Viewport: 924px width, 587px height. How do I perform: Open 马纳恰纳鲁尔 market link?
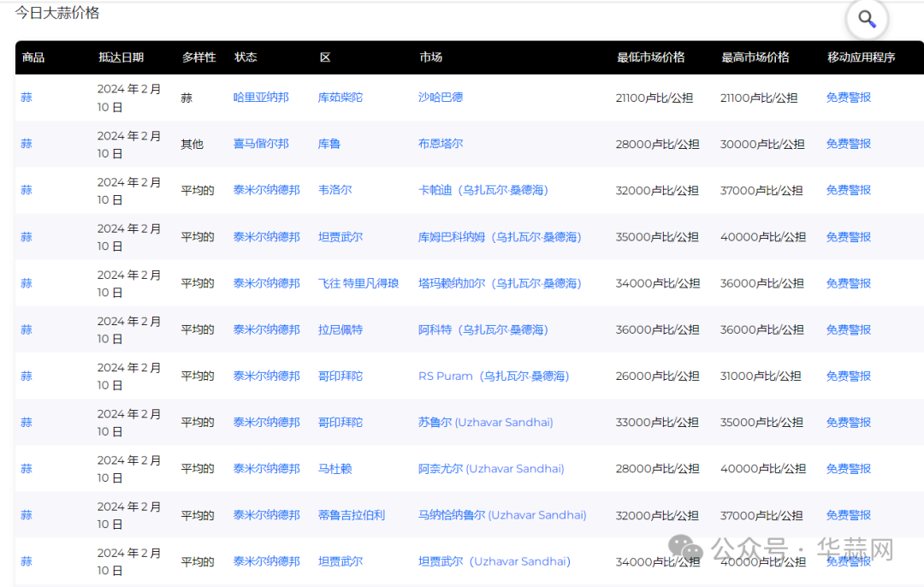(502, 515)
